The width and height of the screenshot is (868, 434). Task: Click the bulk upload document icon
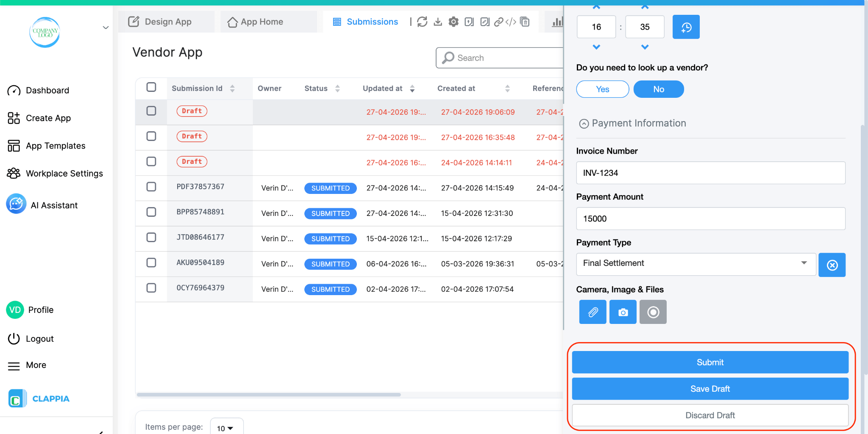pos(469,22)
